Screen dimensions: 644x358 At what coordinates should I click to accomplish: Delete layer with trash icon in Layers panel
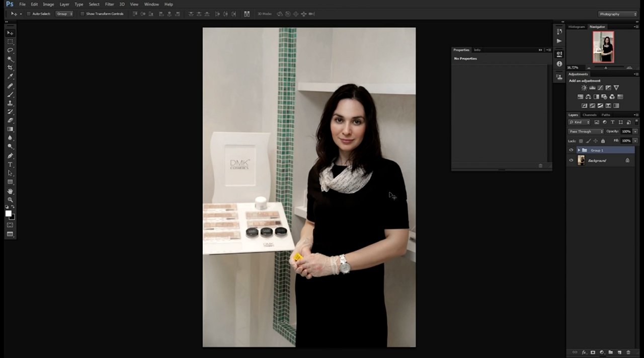coord(628,352)
